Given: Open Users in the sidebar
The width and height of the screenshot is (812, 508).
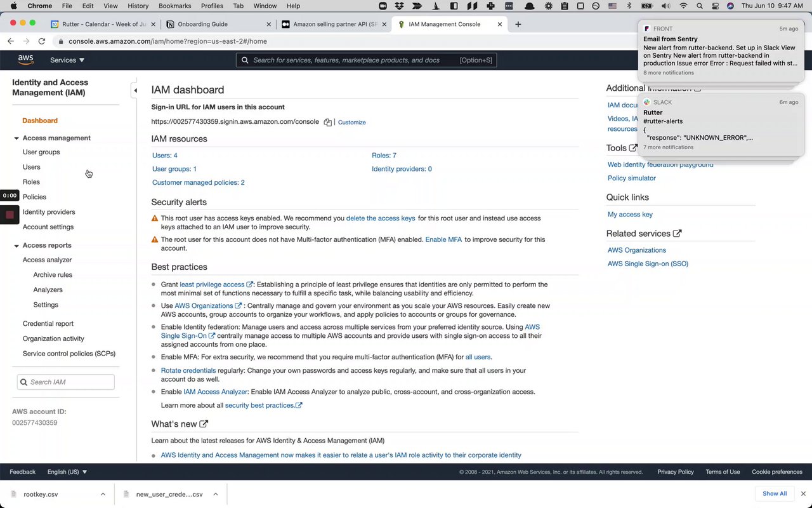Looking at the screenshot, I should pyautogui.click(x=31, y=167).
